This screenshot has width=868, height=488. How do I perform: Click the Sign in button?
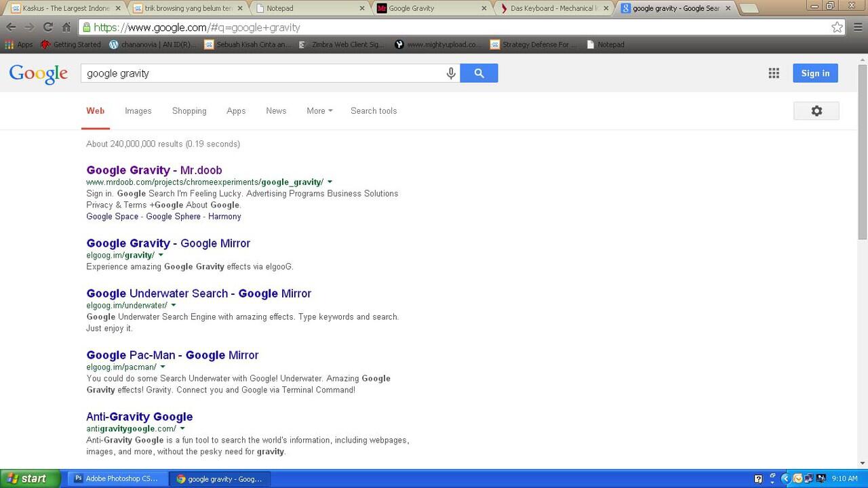click(x=815, y=73)
